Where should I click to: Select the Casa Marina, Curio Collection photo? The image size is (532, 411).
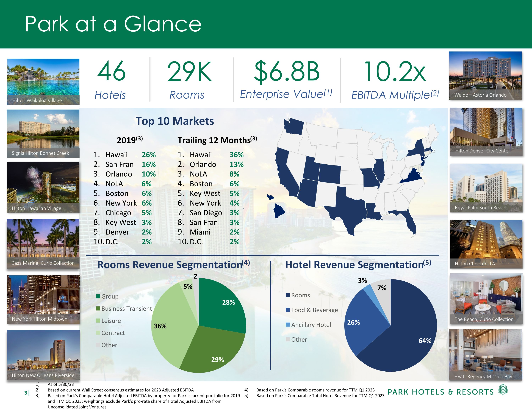(43, 244)
